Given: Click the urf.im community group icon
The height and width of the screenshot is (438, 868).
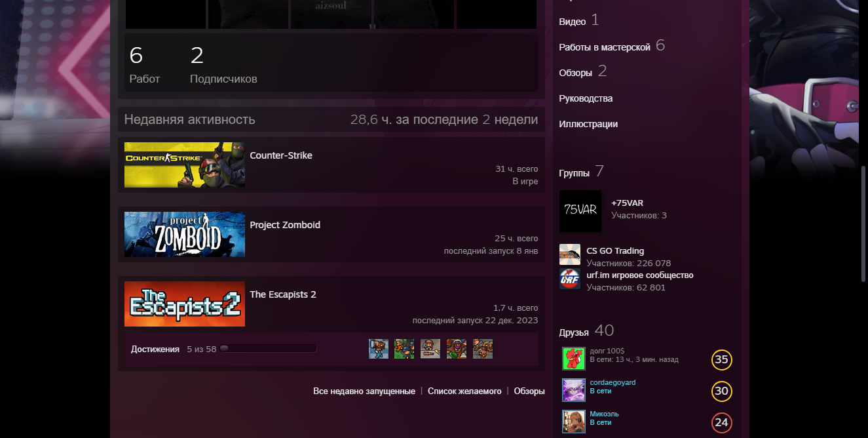Looking at the screenshot, I should 570,279.
